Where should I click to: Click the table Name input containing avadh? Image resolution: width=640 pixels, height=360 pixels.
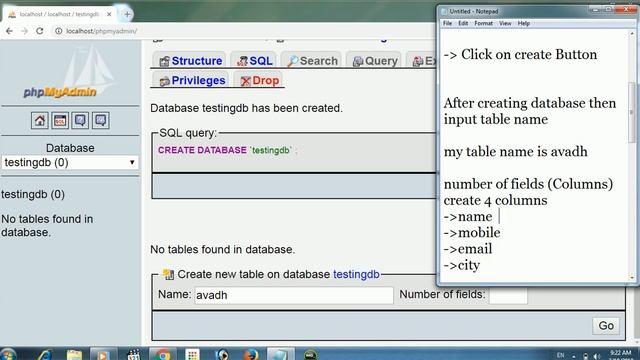294,295
